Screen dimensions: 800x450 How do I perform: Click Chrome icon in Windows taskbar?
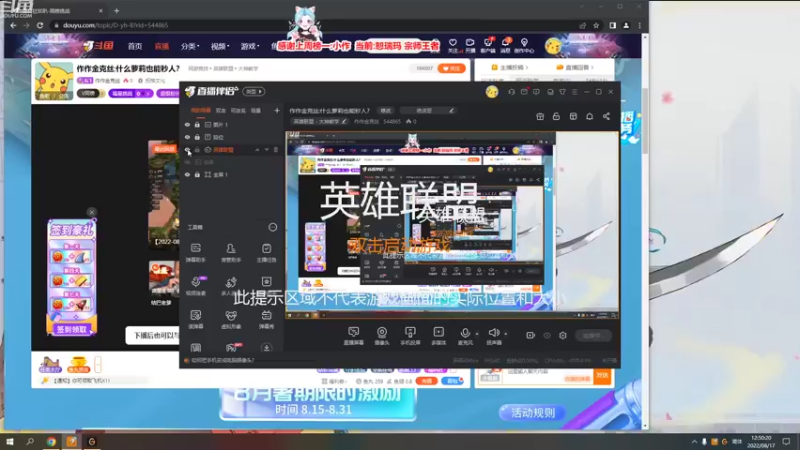(x=51, y=442)
